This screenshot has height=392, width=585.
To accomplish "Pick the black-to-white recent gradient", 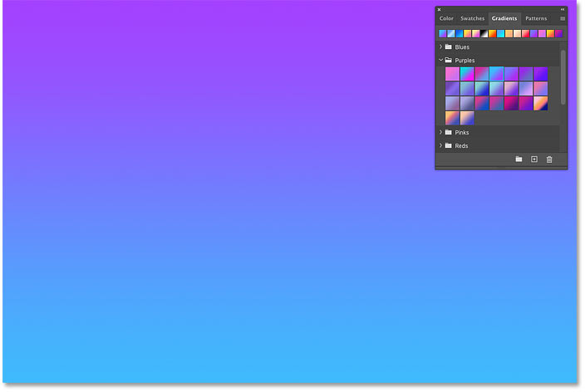I will pyautogui.click(x=484, y=33).
